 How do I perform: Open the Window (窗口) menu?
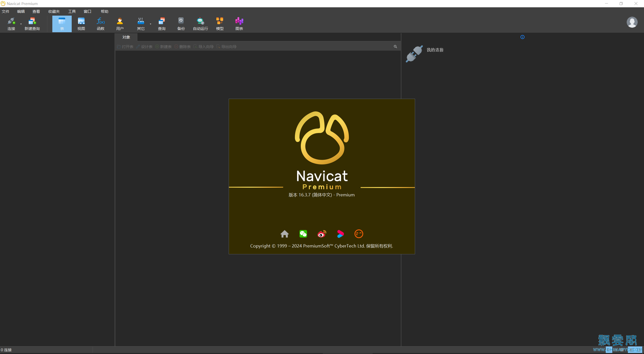point(87,12)
